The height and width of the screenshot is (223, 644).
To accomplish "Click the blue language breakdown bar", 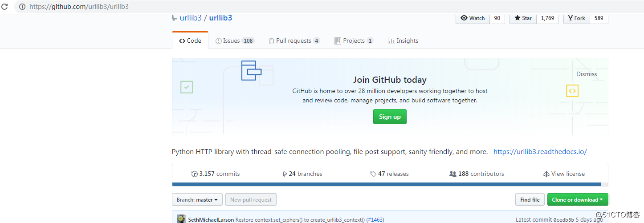I will pyautogui.click(x=386, y=184).
